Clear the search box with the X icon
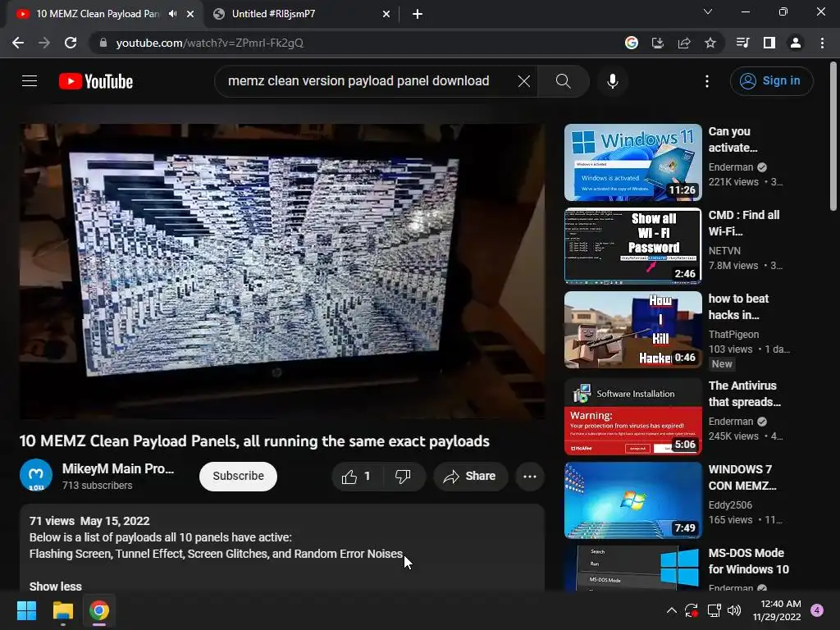840x630 pixels. (x=524, y=81)
